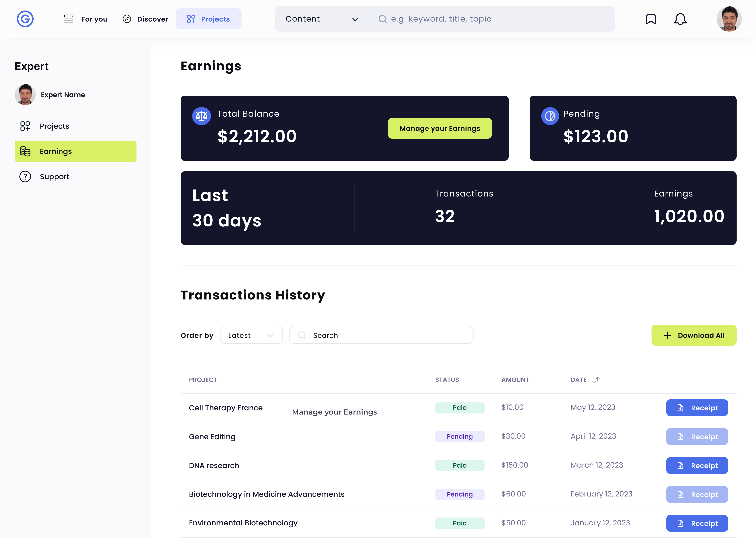This screenshot has height=538, width=756.
Task: Click the PROJECT column header
Action: [x=203, y=380]
